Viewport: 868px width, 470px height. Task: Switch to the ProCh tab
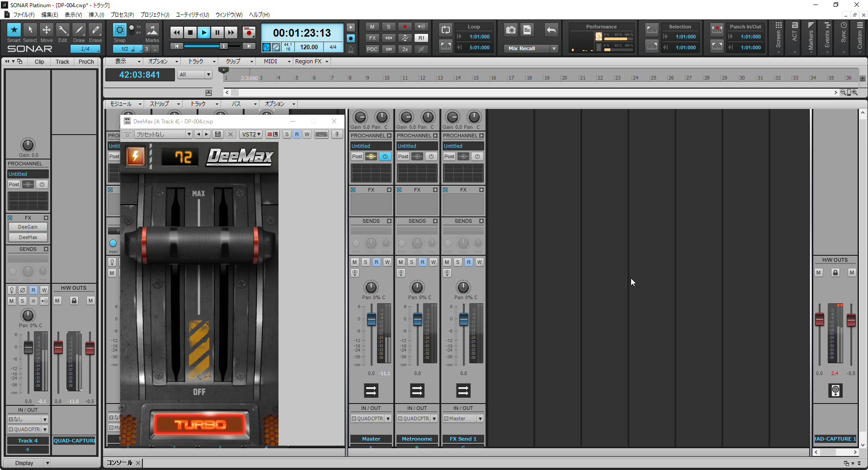tap(86, 61)
